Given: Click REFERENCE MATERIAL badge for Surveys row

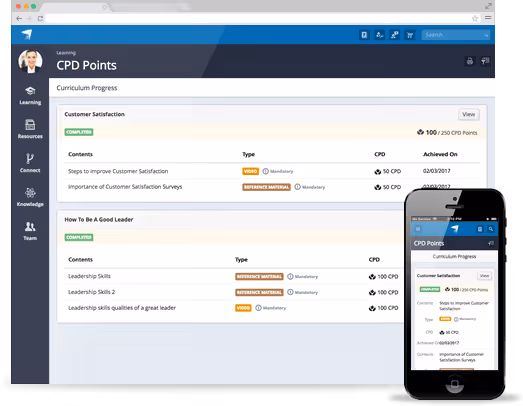Looking at the screenshot, I should coord(267,187).
